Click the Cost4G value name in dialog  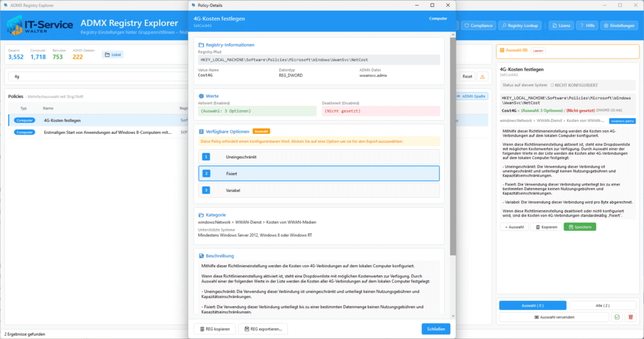tap(206, 75)
